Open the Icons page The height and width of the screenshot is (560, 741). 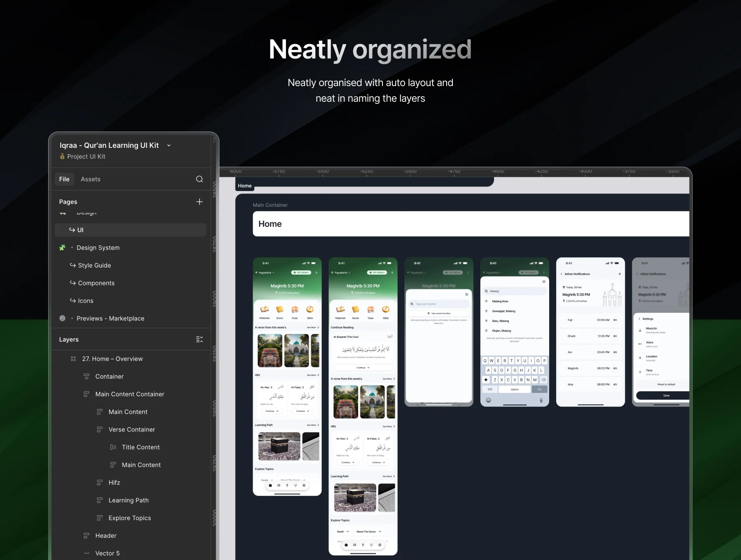86,301
